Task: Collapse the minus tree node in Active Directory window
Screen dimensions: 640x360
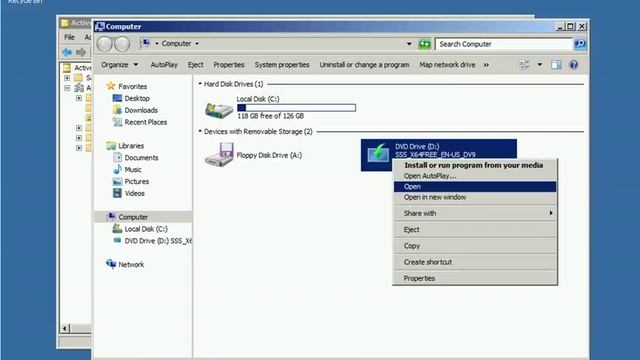Action: click(x=67, y=88)
